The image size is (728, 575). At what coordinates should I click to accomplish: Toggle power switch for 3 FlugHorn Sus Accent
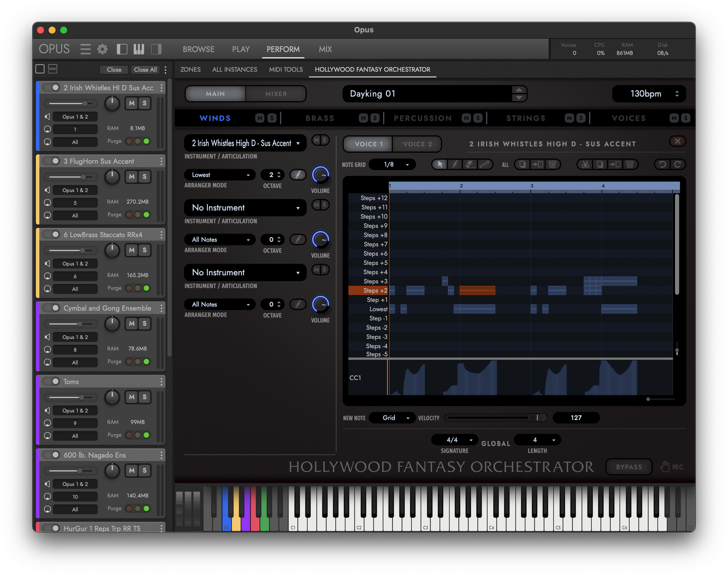coord(52,161)
